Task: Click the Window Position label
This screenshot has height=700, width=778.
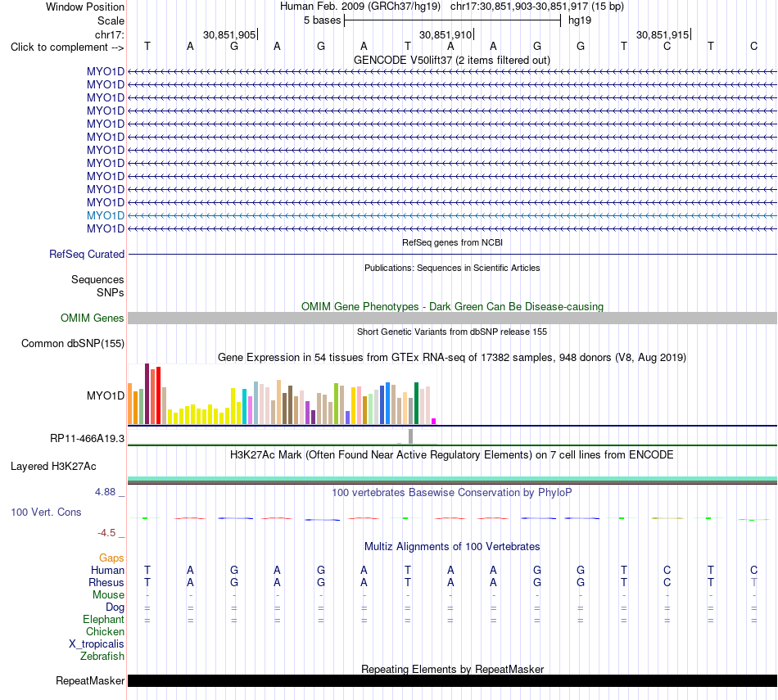Action: (85, 7)
